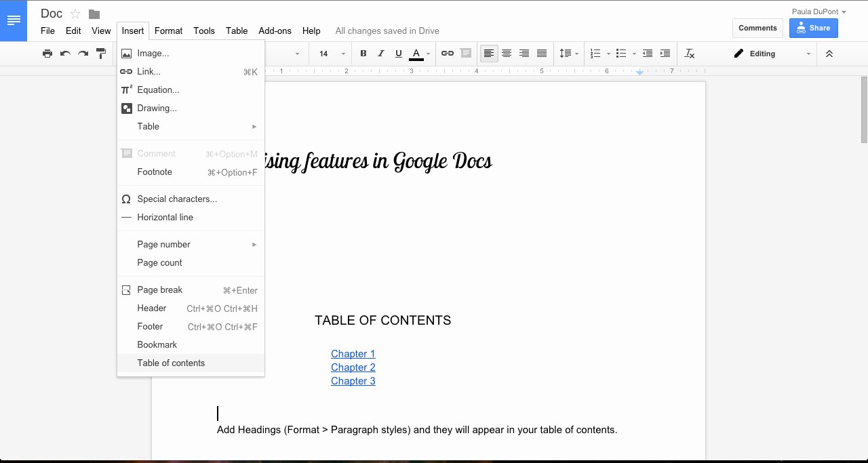Open the Format menu
The height and width of the screenshot is (463, 868).
tap(168, 31)
